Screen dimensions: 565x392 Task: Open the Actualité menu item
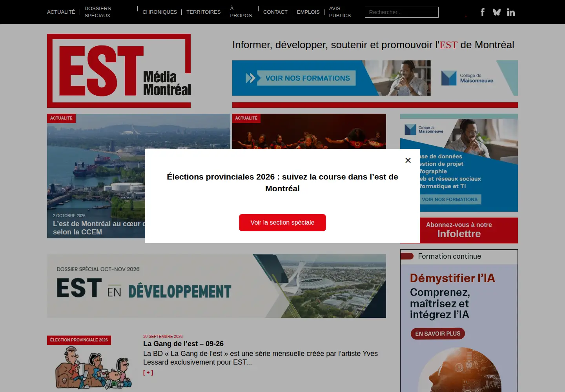click(61, 12)
